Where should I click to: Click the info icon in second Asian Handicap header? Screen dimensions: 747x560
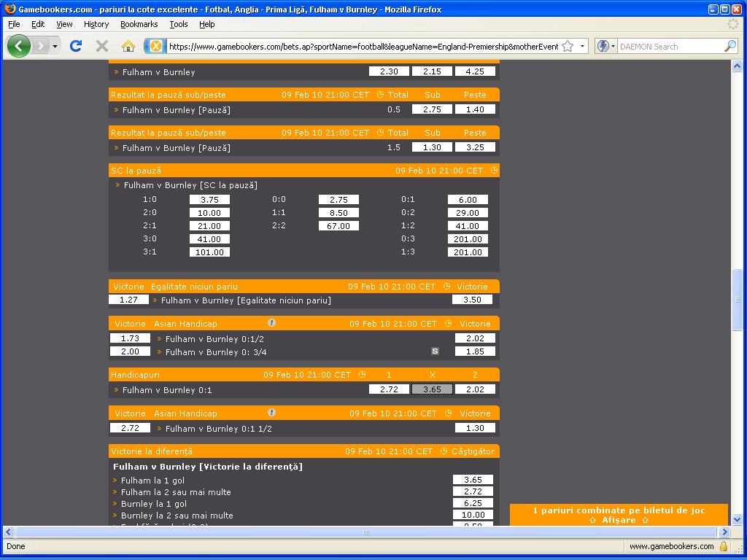[x=271, y=413]
